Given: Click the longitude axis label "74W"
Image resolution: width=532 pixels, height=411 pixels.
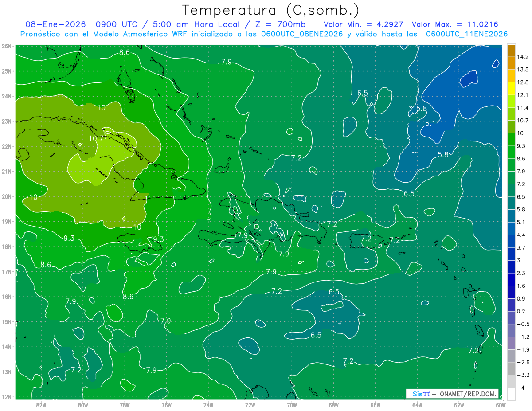Looking at the screenshot, I should click(x=208, y=404).
